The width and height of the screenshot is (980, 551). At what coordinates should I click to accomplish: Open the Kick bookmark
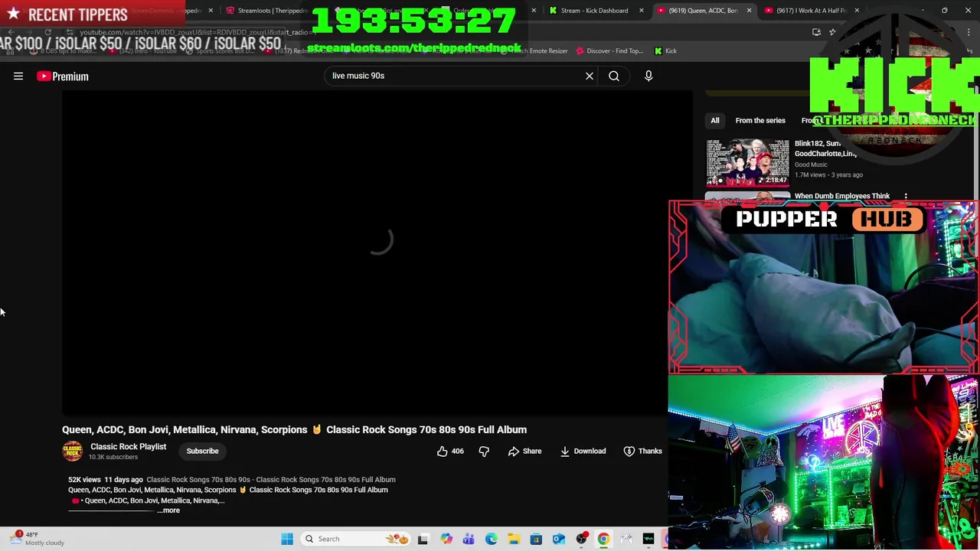665,51
